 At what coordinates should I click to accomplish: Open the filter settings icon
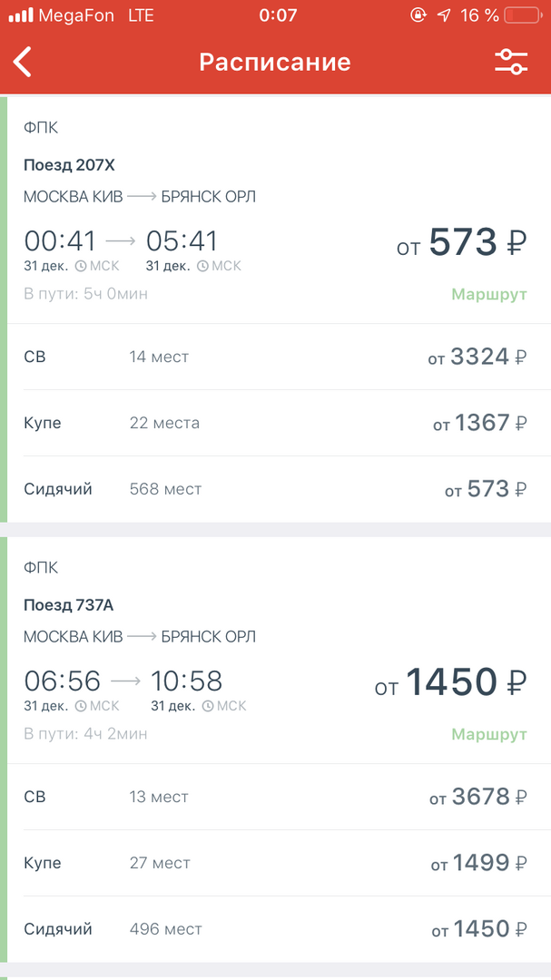(x=511, y=62)
